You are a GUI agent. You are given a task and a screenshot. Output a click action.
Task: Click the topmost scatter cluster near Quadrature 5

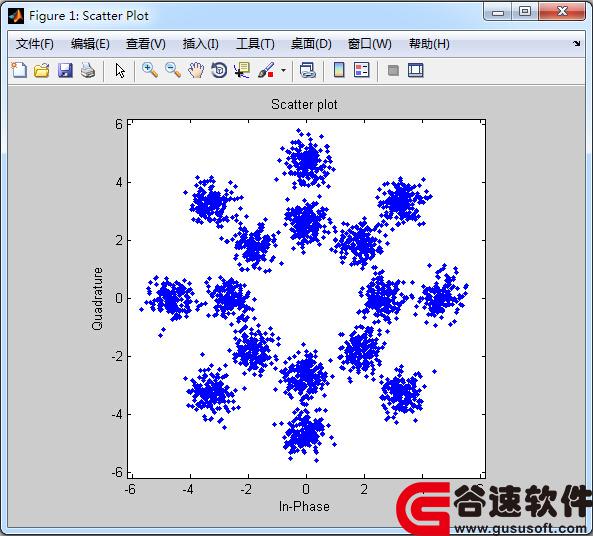click(308, 161)
